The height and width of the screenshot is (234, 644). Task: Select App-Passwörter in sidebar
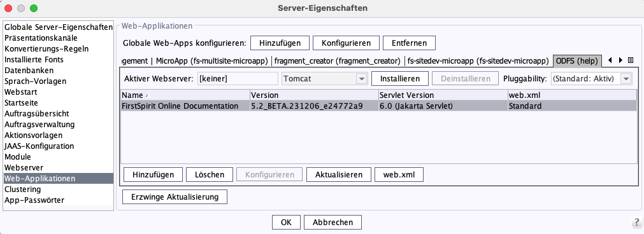point(59,200)
